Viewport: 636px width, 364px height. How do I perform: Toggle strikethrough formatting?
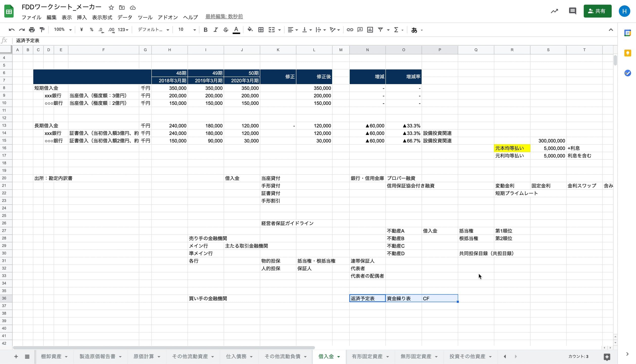(225, 30)
